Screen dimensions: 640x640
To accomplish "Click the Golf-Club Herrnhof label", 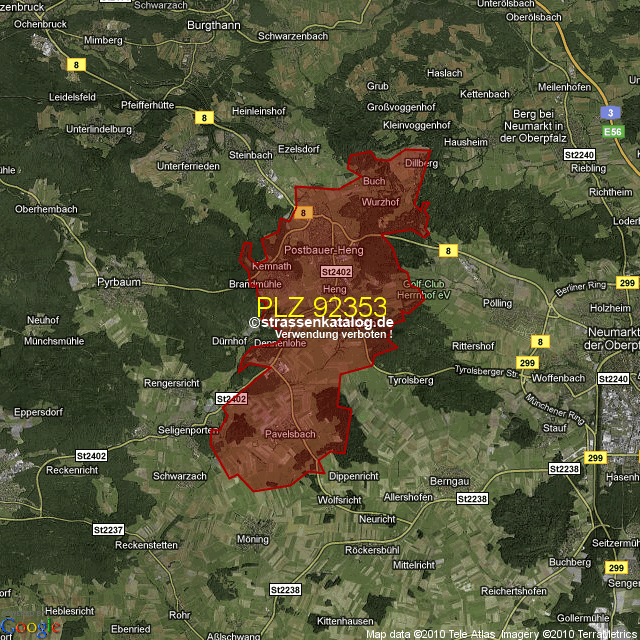I will [424, 289].
